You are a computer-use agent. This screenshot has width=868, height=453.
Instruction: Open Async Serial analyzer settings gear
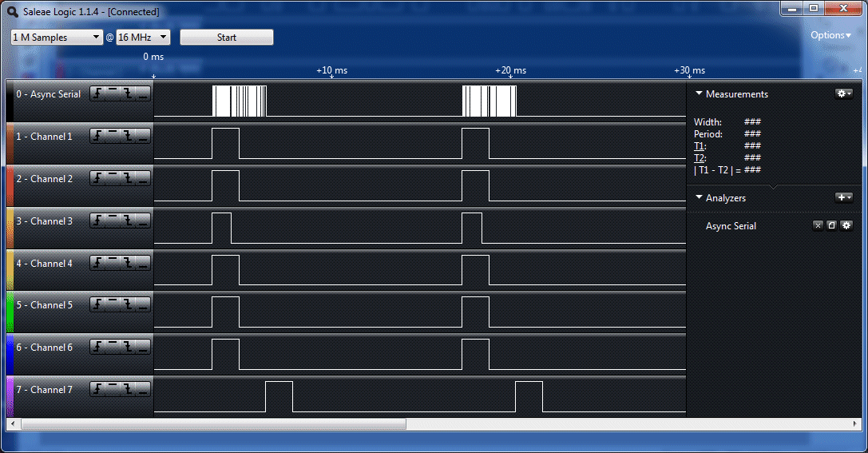pyautogui.click(x=846, y=226)
